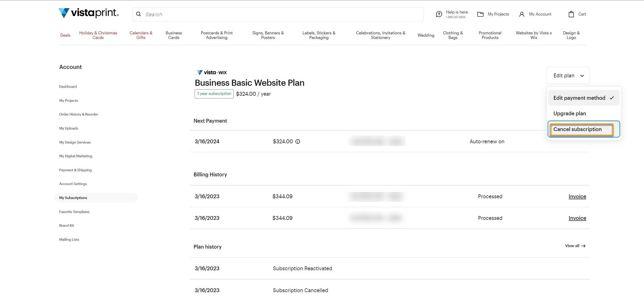
Task: Click into the Search field
Action: pos(278,14)
